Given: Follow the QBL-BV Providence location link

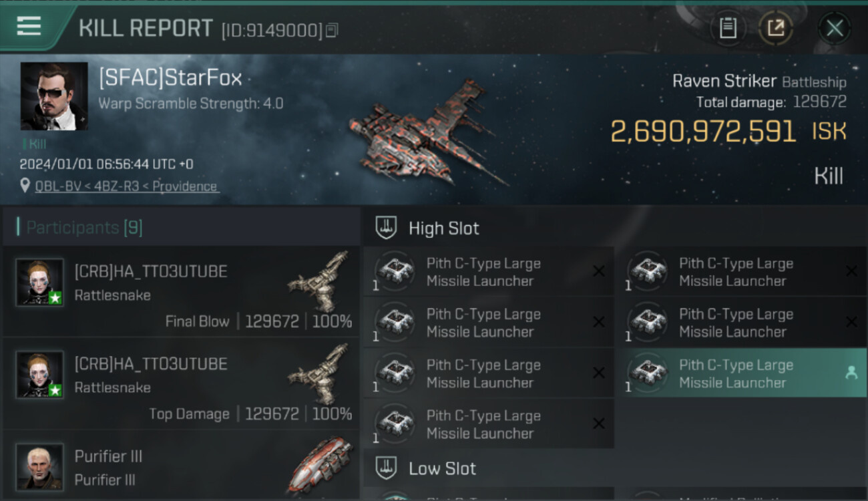Looking at the screenshot, I should [x=127, y=186].
